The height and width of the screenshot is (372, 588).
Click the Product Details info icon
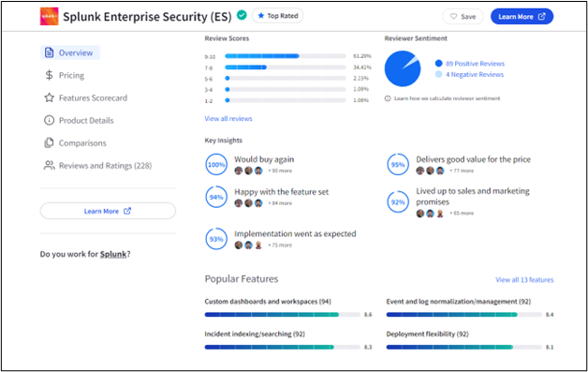(49, 121)
